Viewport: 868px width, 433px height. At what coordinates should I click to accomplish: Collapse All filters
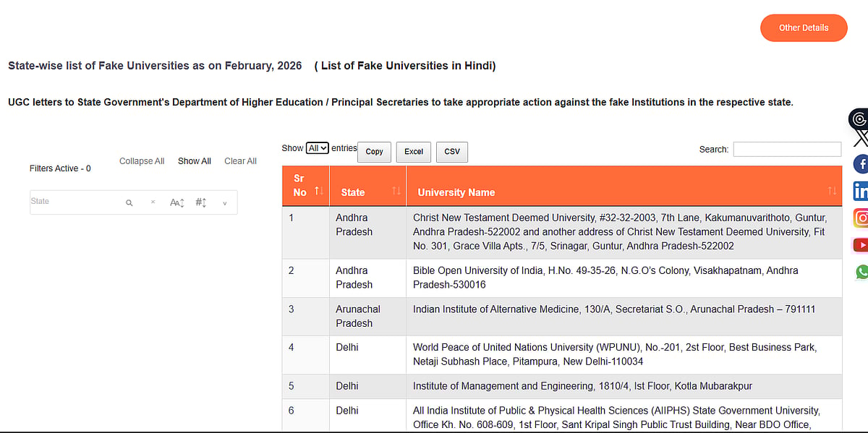(x=142, y=160)
